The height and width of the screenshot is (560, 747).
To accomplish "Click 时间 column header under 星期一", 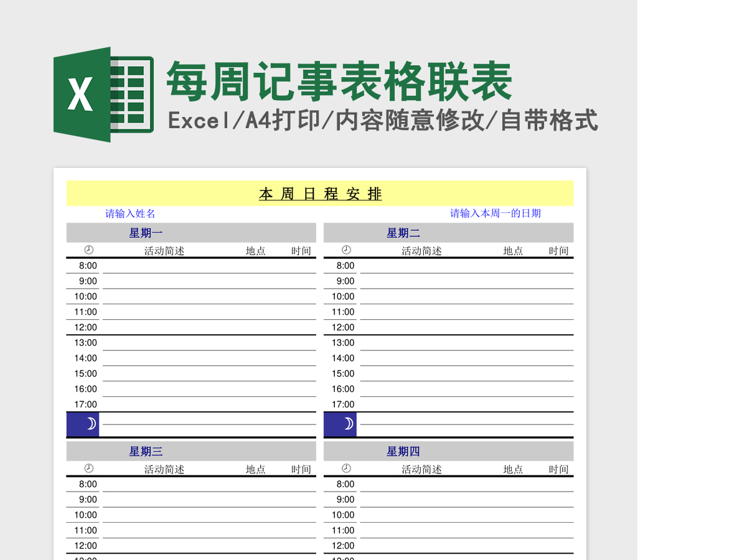I will tap(301, 251).
